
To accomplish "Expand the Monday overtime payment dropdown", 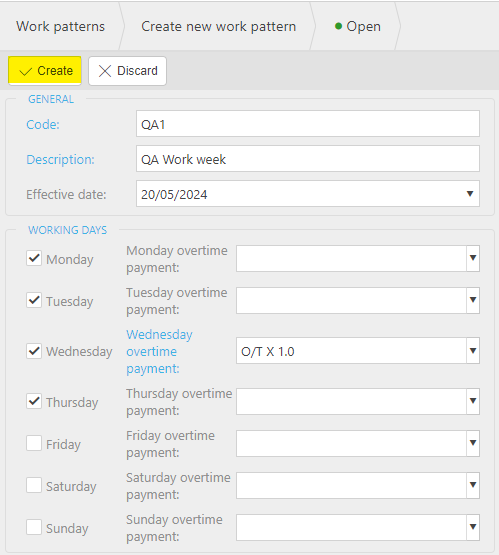I will 473,258.
